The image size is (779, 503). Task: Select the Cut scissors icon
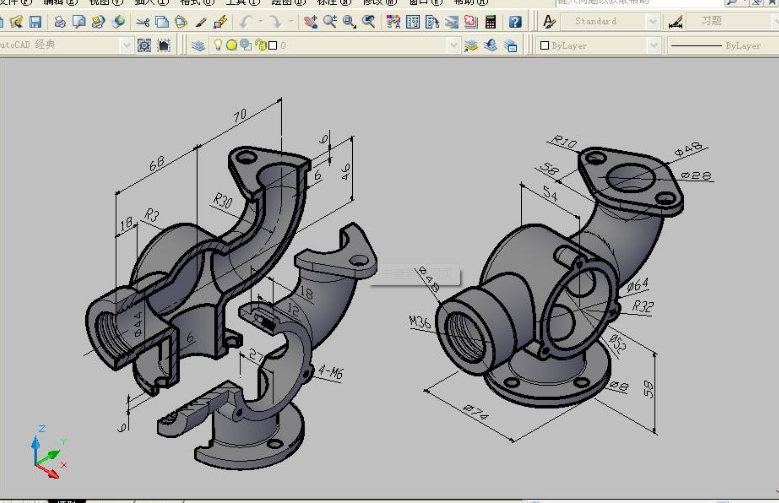(143, 21)
